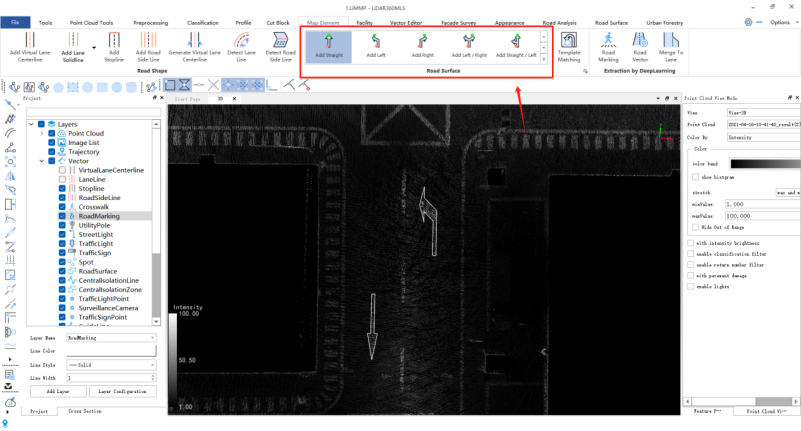Expand the Point Cloud tree node
Image resolution: width=801 pixels, height=431 pixels.
[x=42, y=133]
